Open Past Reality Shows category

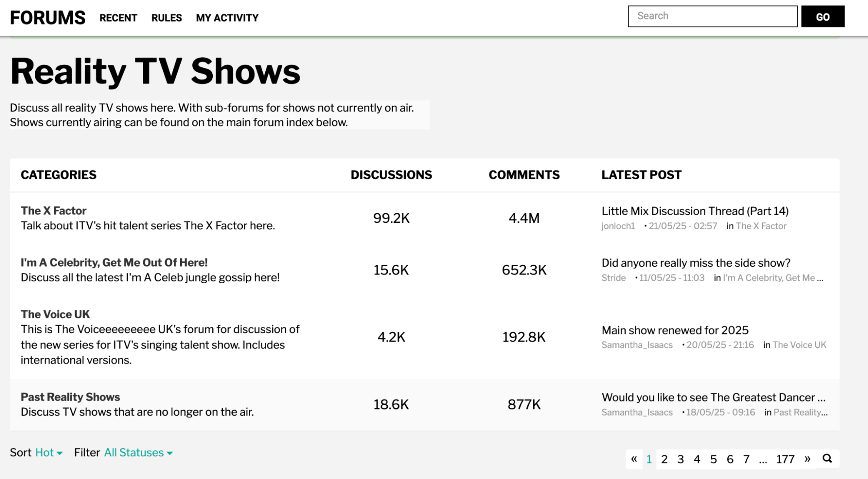coord(70,397)
